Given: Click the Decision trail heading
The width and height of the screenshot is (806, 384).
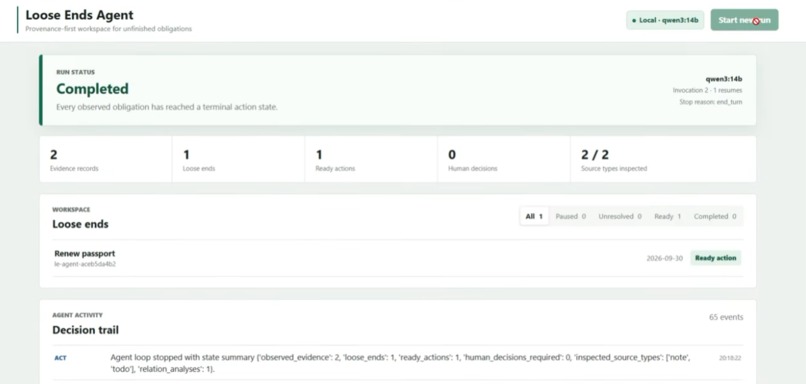Looking at the screenshot, I should (x=85, y=330).
